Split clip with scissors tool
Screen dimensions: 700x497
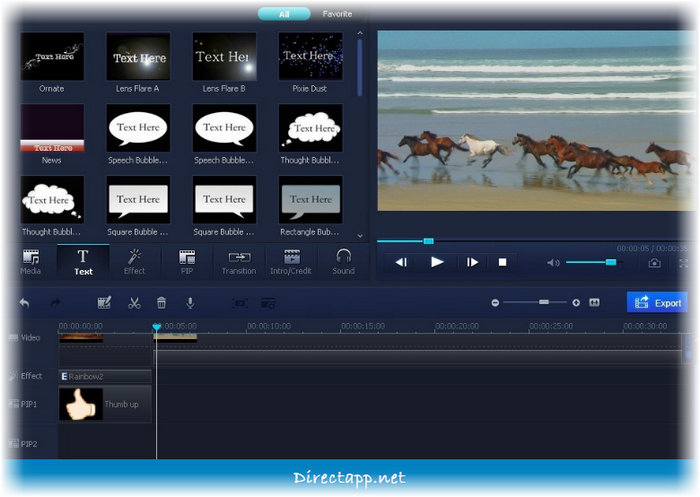click(x=134, y=303)
